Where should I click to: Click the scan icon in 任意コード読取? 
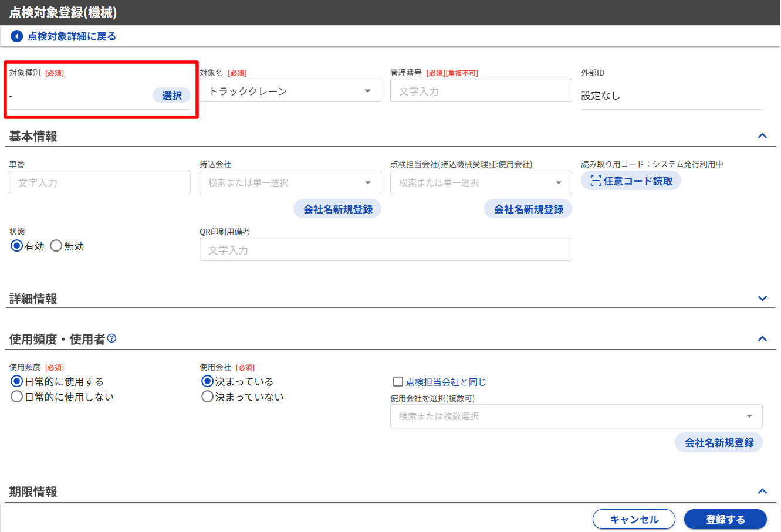596,181
